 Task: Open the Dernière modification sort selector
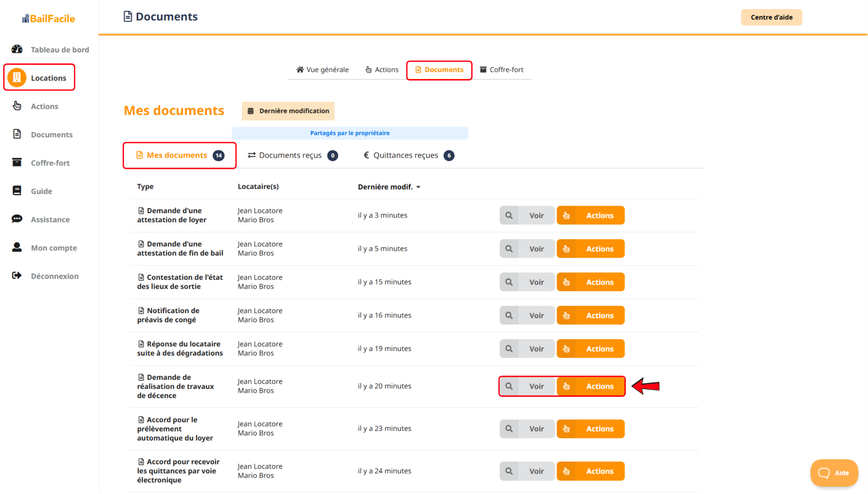[x=288, y=111]
